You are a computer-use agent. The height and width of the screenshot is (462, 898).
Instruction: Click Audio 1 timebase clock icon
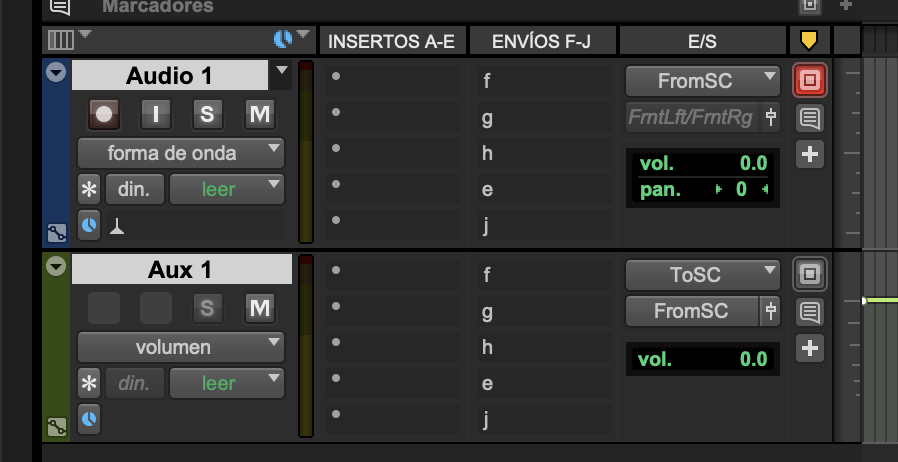[x=90, y=225]
